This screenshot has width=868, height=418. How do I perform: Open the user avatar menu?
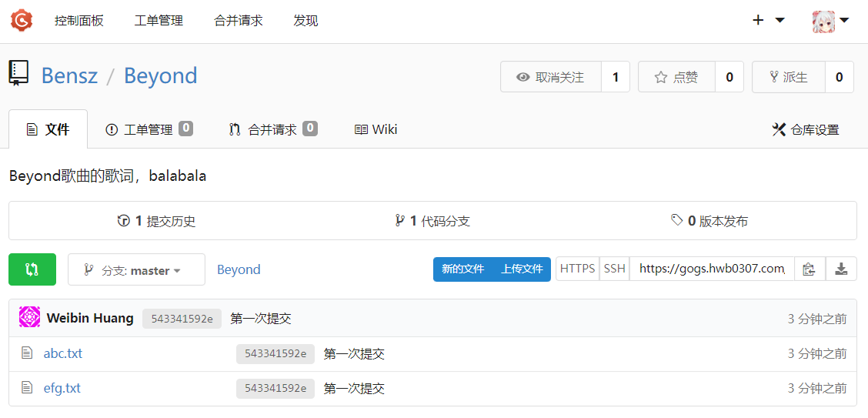coord(830,21)
